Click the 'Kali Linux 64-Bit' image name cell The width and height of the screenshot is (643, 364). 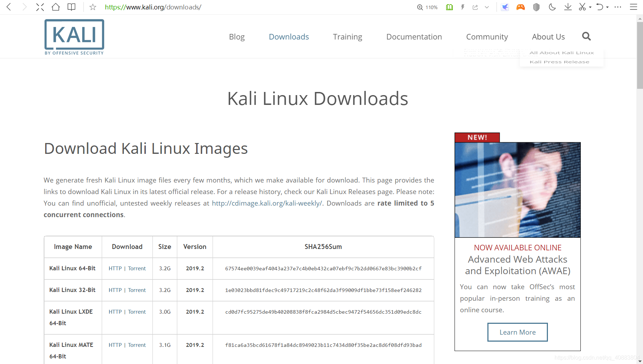(73, 269)
